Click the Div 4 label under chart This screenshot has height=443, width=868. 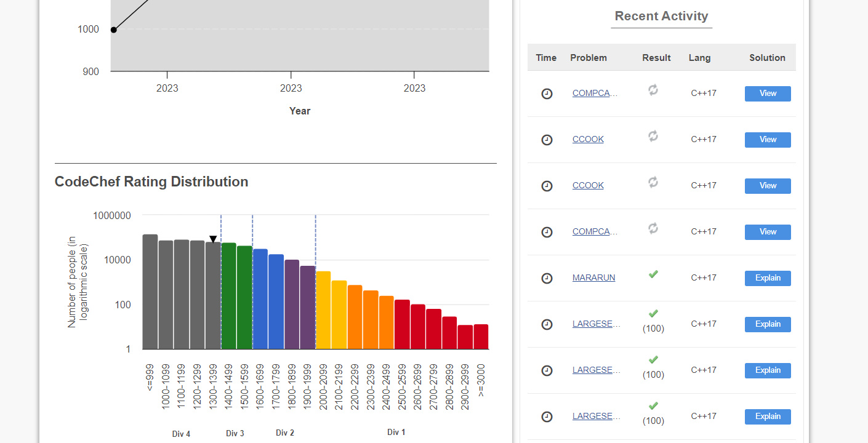(181, 434)
